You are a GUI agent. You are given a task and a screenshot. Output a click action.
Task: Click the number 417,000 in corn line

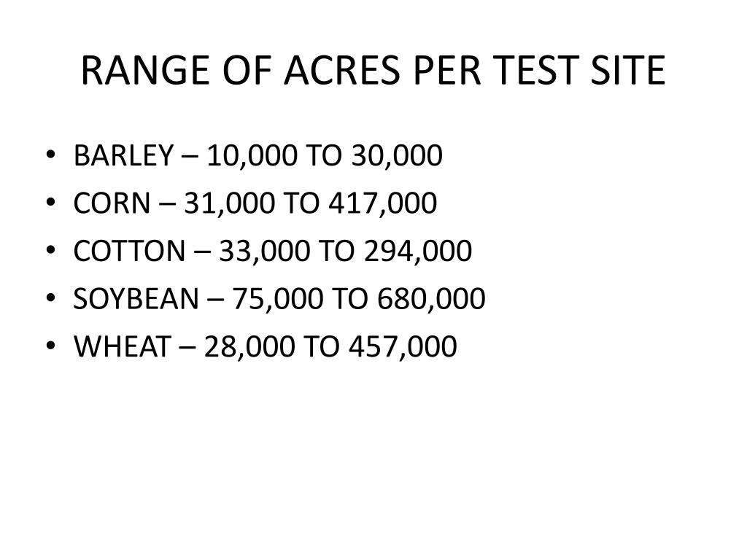tap(382, 204)
